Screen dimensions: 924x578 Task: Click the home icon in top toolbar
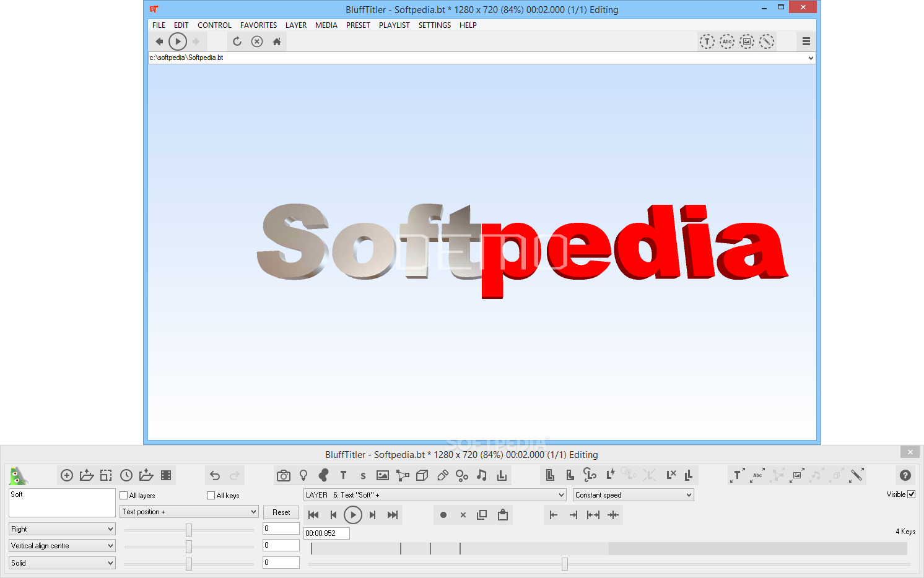[277, 41]
